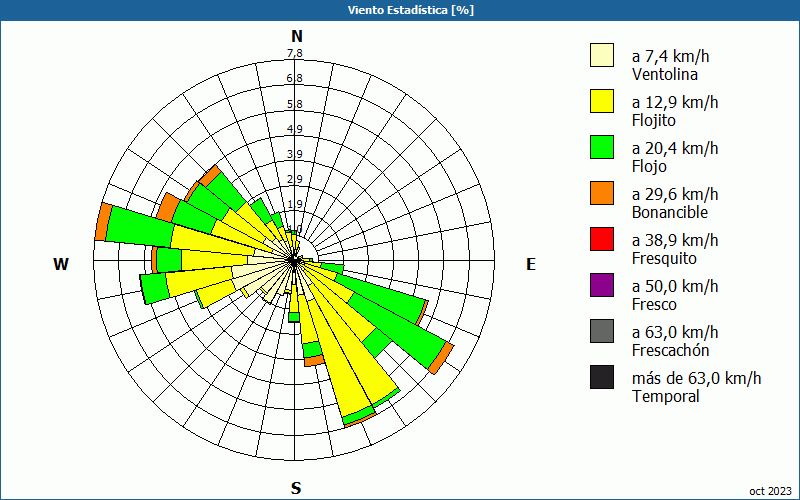This screenshot has height=500, width=800.
Task: Click the Temporal black legend swatch
Action: 602,377
